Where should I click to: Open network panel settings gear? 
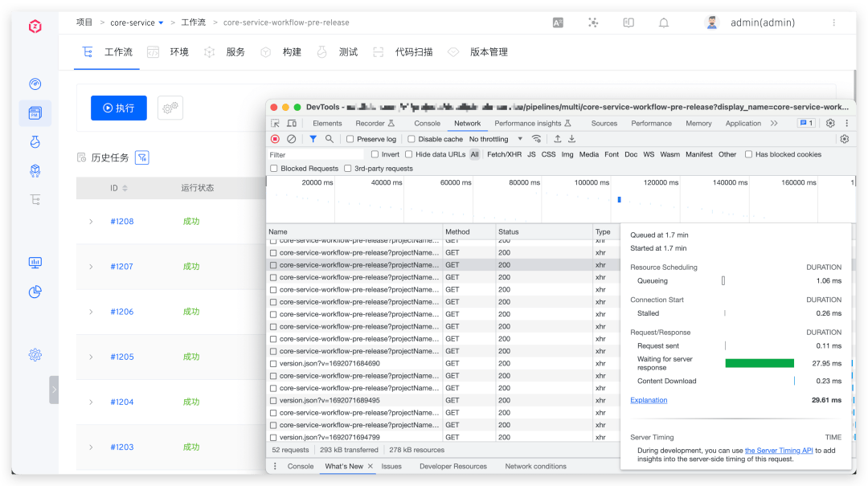tap(844, 139)
